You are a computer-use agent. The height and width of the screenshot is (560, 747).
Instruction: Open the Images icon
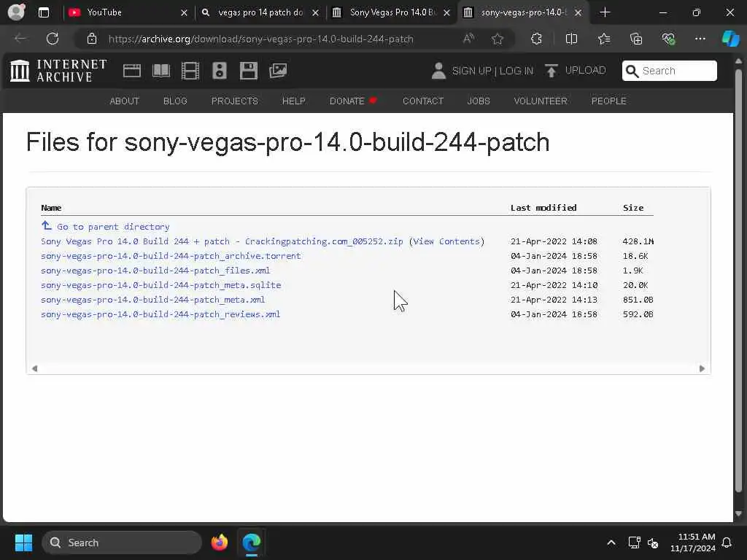point(278,71)
